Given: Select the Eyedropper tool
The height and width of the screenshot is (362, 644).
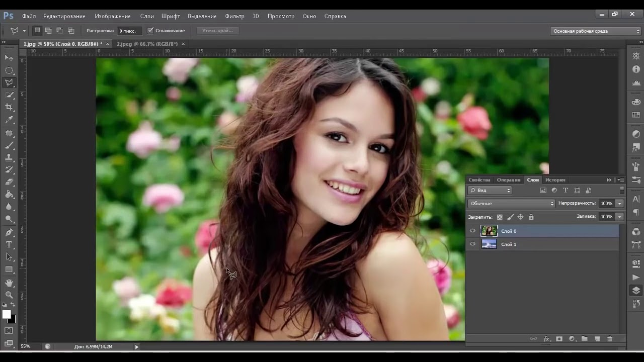Looking at the screenshot, I should click(x=9, y=120).
